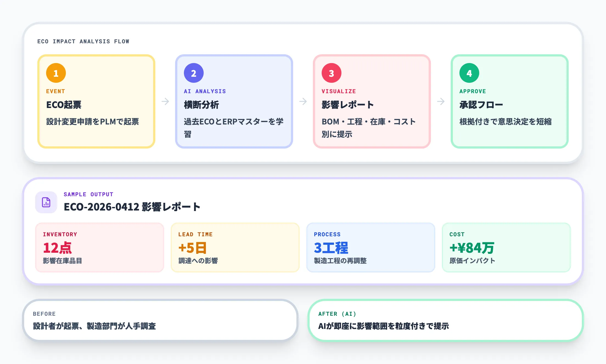Click the arrow between 横断分析 and 影響レポート
This screenshot has height=364, width=606.
(x=303, y=101)
